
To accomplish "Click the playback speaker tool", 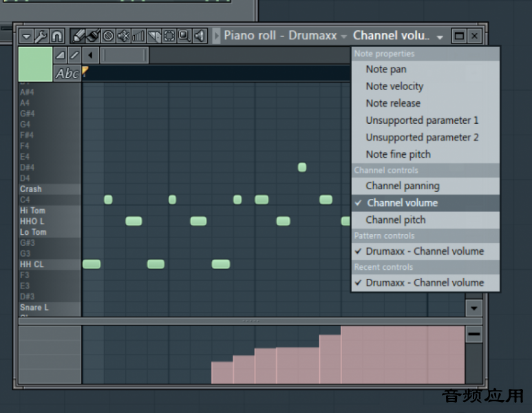I will [x=200, y=36].
